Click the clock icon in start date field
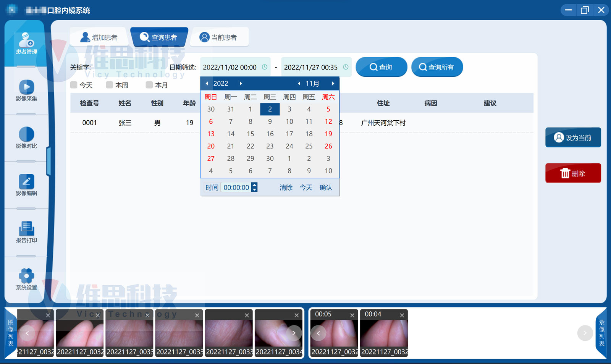Viewport: 611px width, 364px height. pos(265,67)
